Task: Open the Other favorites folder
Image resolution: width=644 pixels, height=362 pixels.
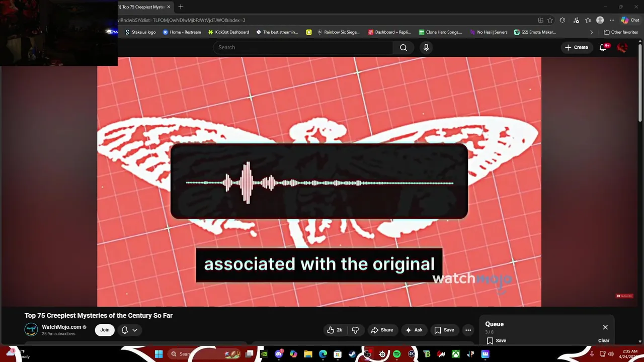Action: [x=621, y=32]
